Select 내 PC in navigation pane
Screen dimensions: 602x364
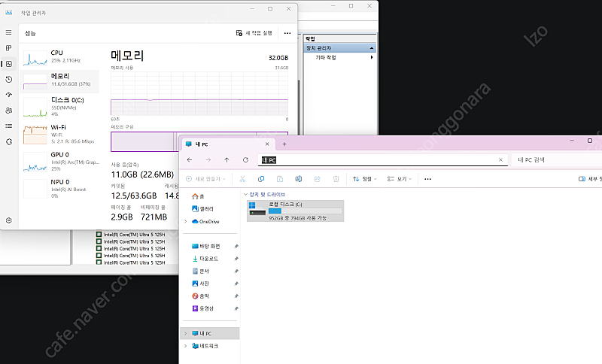tap(210, 333)
